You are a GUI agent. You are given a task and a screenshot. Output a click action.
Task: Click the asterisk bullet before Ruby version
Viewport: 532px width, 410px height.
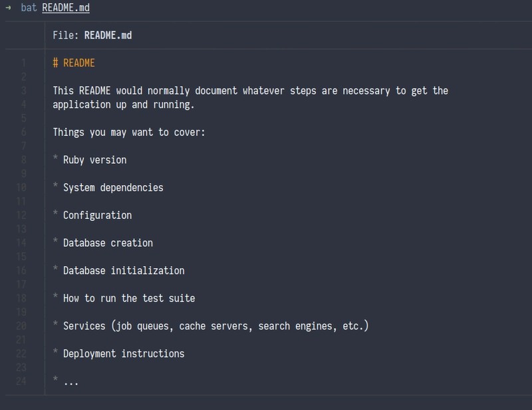tap(57, 160)
